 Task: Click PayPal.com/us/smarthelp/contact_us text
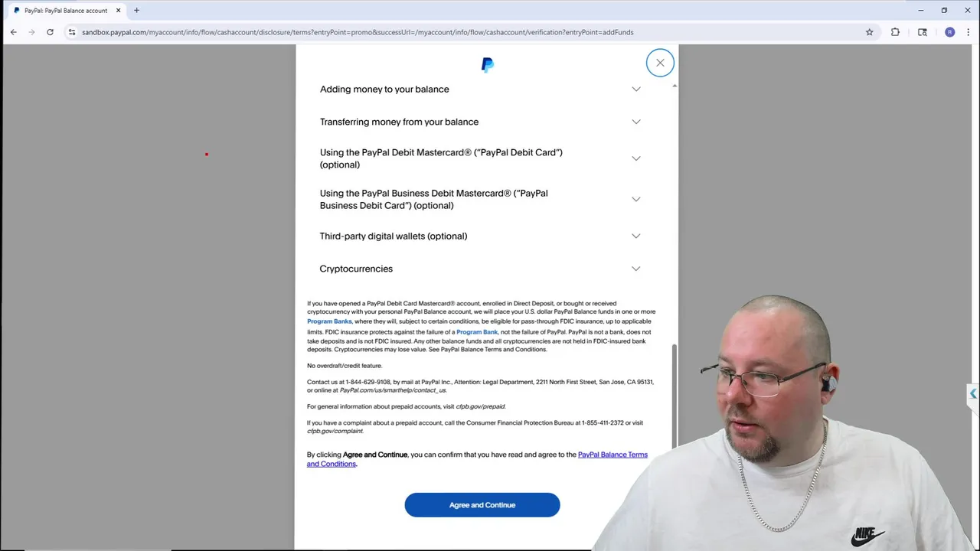tap(393, 390)
